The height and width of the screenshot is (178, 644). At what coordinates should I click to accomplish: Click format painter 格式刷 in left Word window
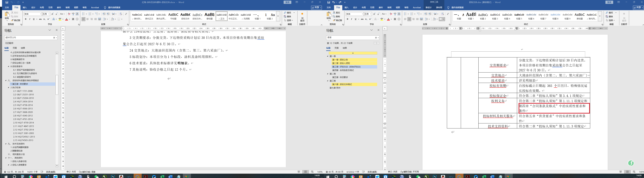pyautogui.click(x=16, y=20)
